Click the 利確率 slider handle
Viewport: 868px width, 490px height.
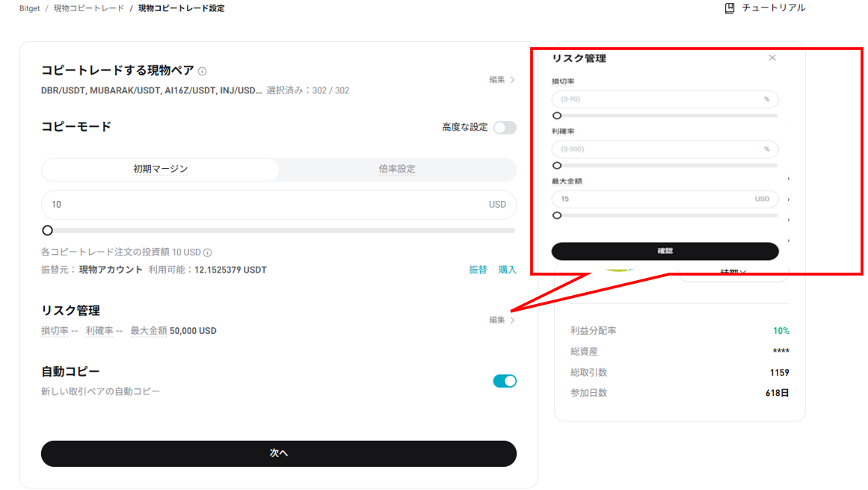pos(557,166)
